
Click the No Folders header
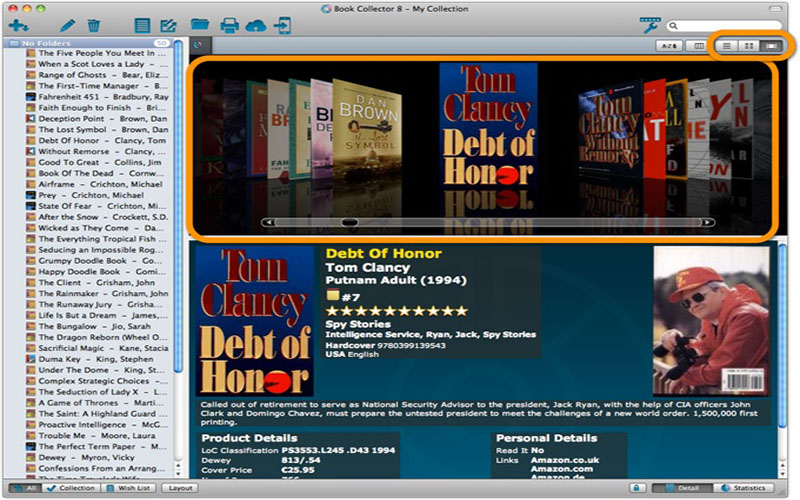[89, 43]
